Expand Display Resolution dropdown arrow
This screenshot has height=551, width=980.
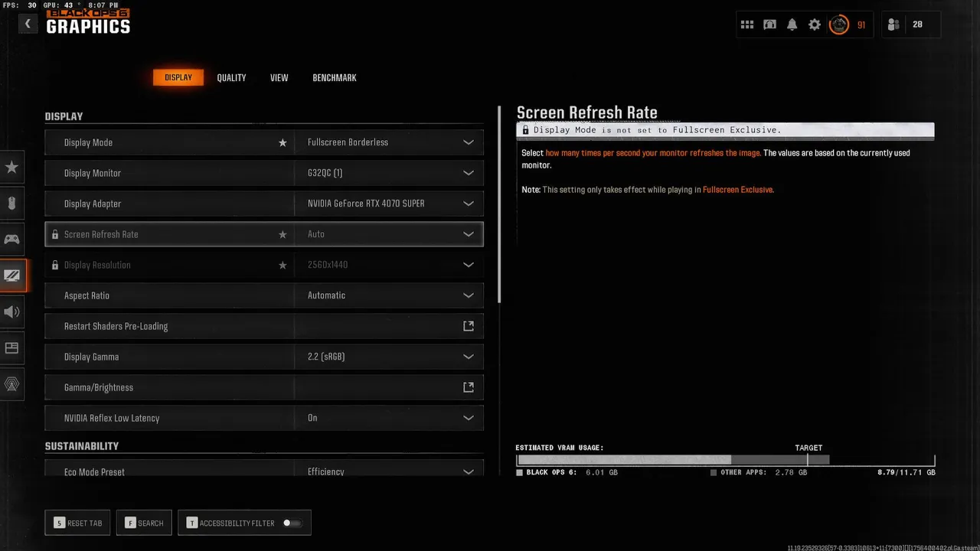pos(469,265)
